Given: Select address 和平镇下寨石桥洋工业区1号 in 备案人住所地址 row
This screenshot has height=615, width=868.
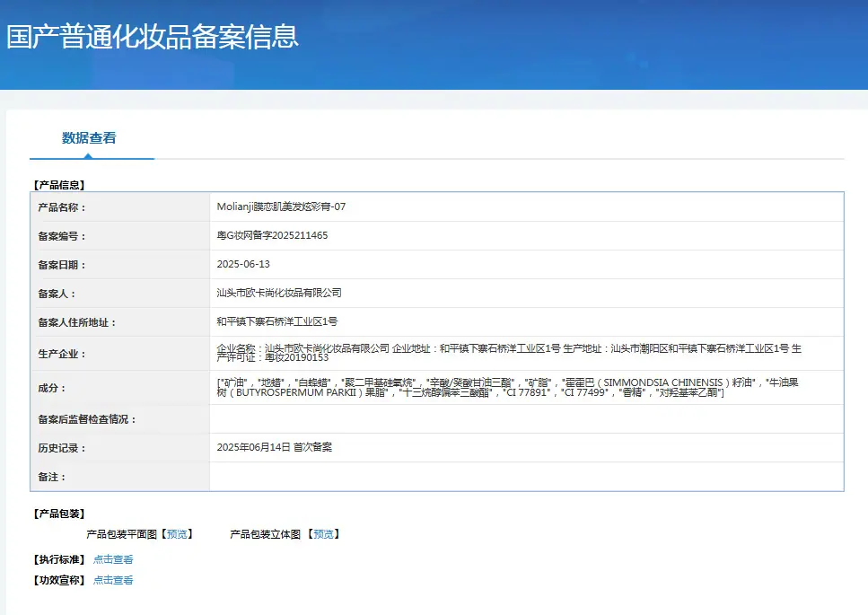Looking at the screenshot, I should tap(276, 321).
